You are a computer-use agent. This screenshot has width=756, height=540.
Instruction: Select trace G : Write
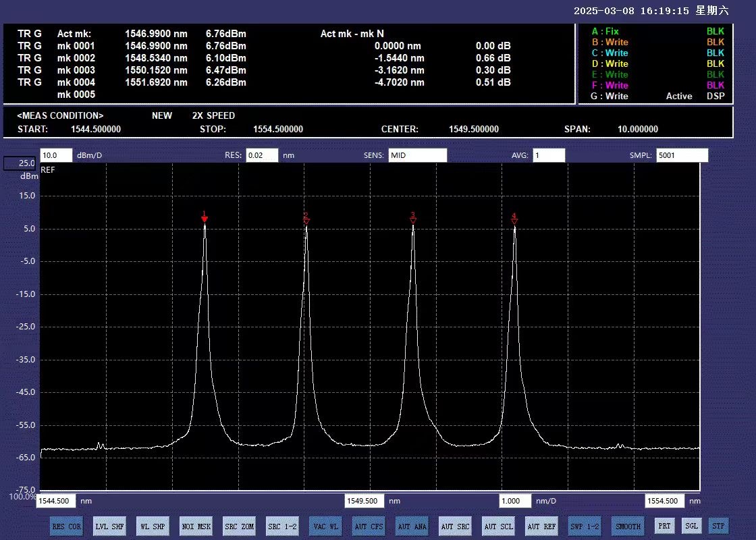610,96
